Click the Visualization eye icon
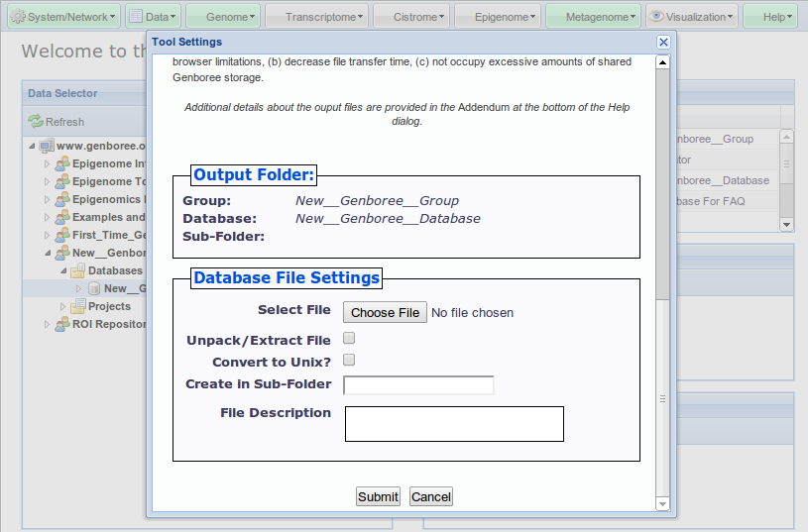 point(656,17)
